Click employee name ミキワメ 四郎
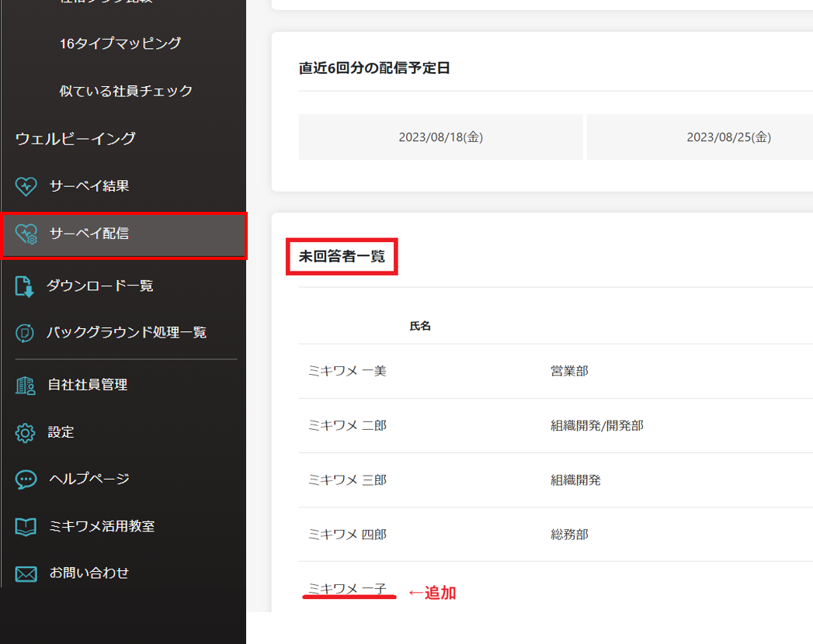813x644 pixels. pyautogui.click(x=347, y=535)
